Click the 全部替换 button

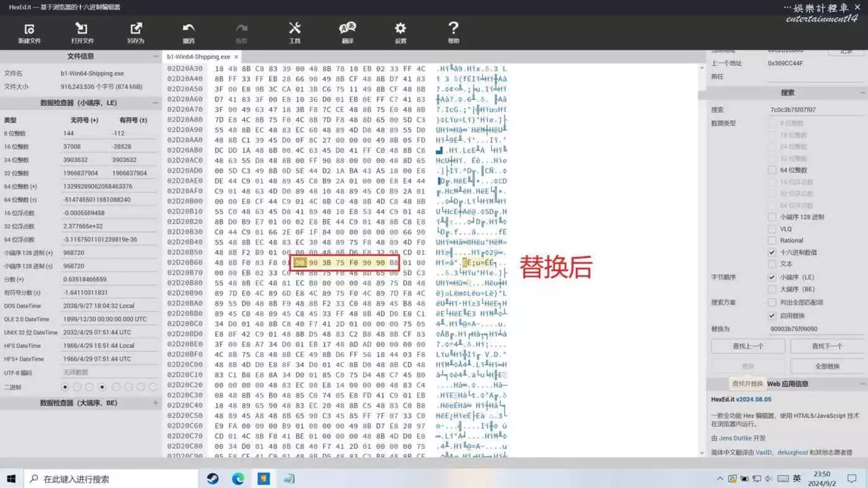tap(826, 366)
